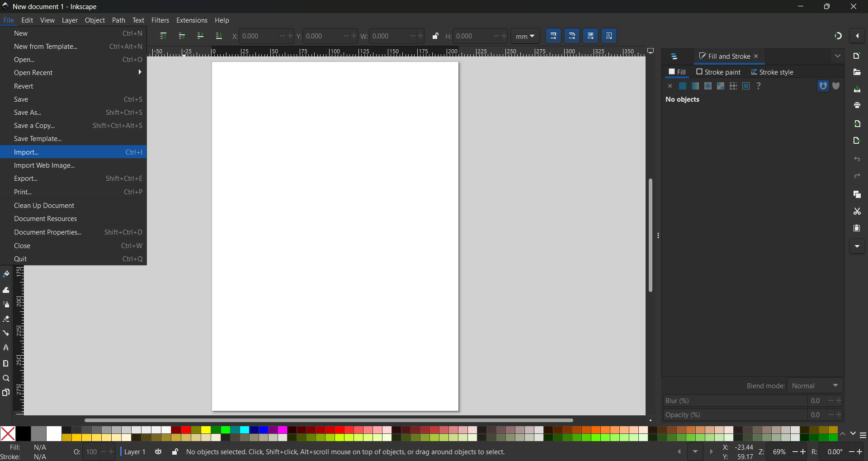
Task: Select the Zoom tool
Action: coord(6,378)
